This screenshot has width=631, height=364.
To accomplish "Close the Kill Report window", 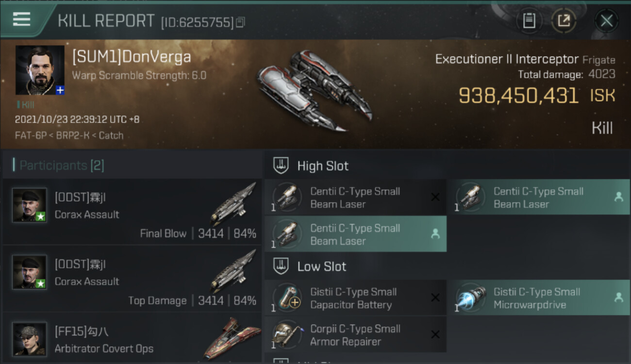I will point(606,21).
